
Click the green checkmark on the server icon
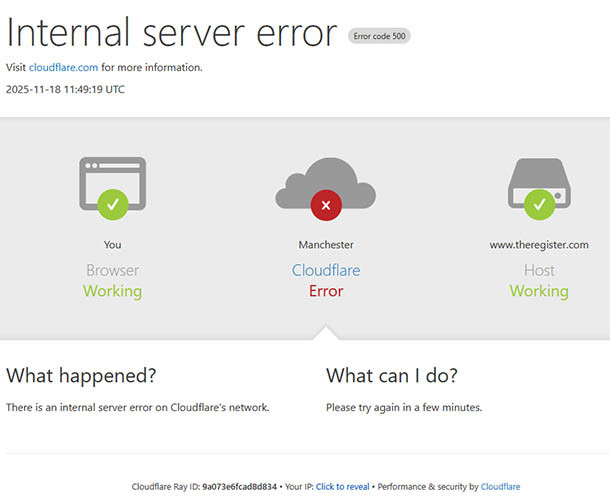click(539, 205)
